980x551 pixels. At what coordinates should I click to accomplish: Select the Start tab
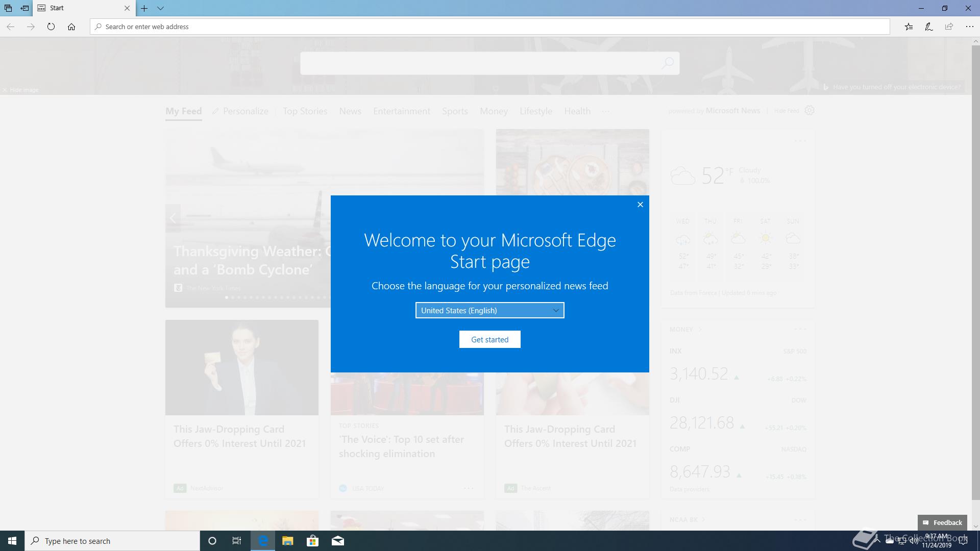84,8
